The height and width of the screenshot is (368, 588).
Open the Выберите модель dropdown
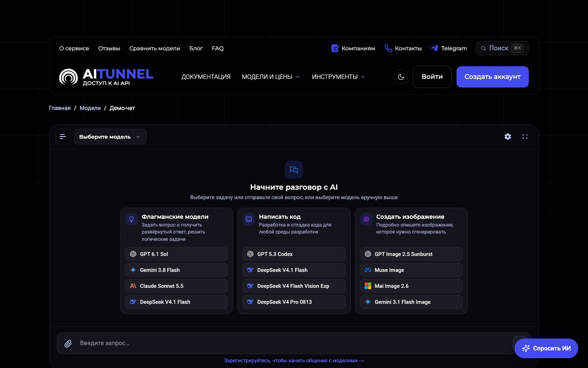coord(110,137)
